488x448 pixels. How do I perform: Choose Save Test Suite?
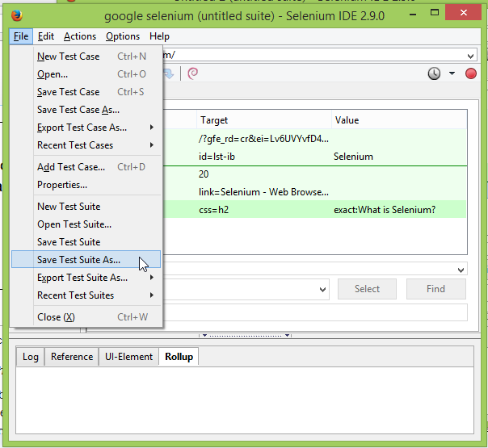click(x=86, y=242)
